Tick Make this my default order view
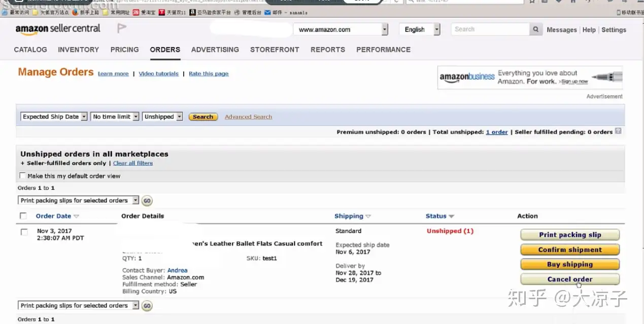Screen dimensions: 644x324 [x=22, y=176]
